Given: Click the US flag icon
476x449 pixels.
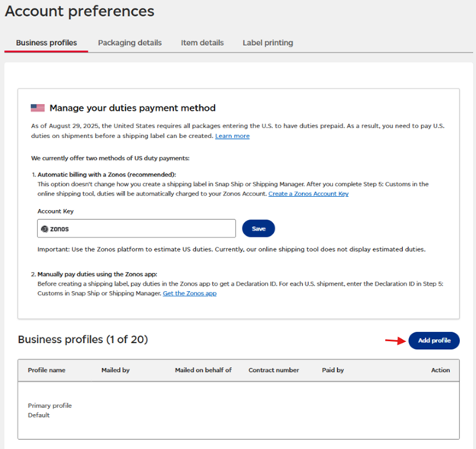Looking at the screenshot, I should tap(37, 108).
